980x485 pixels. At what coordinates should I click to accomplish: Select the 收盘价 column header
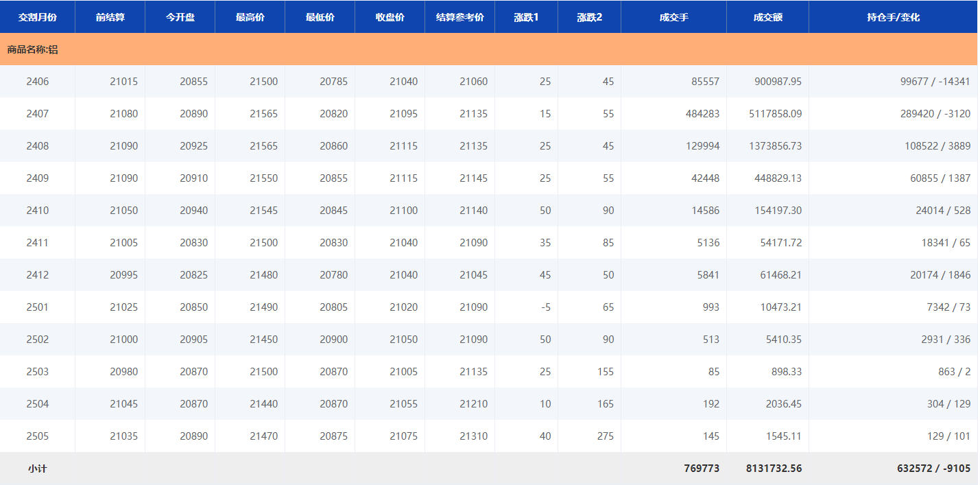(390, 17)
